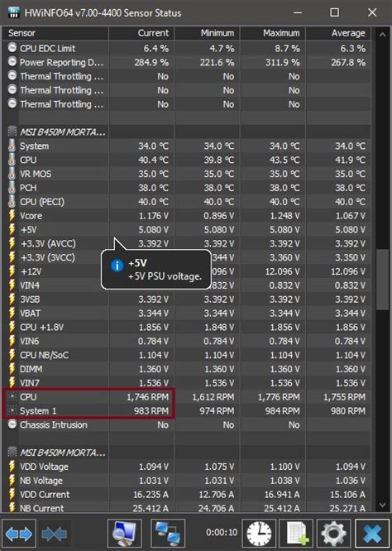Select the VIN7 row
The width and height of the screenshot is (392, 551).
click(187, 383)
